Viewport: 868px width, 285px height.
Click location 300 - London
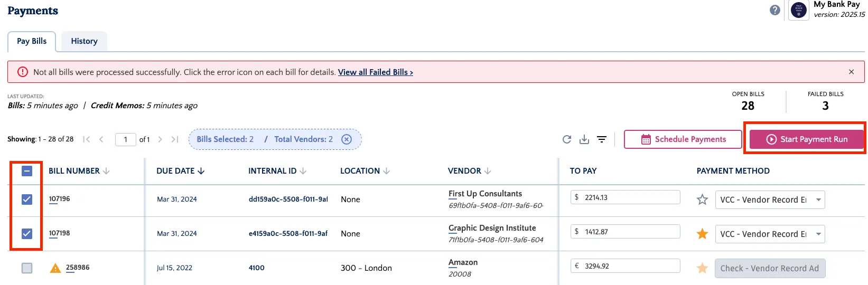(366, 268)
